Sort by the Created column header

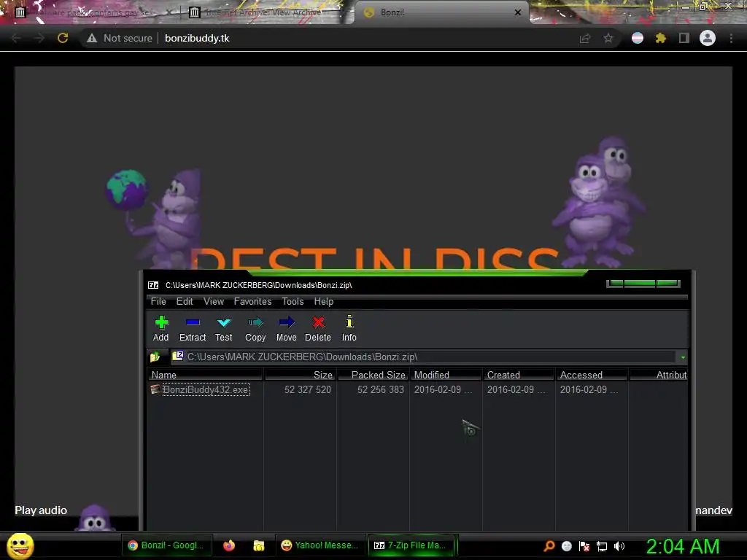[519, 375]
